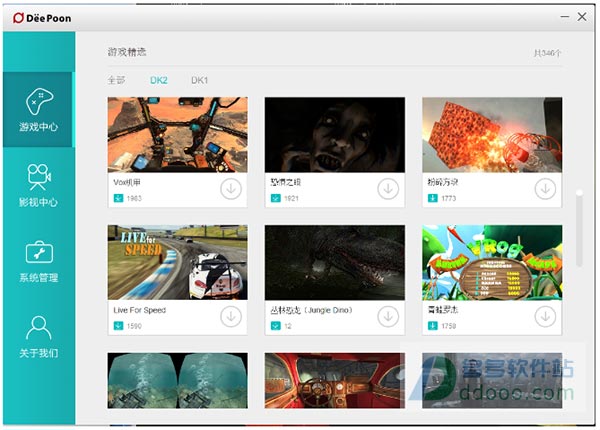Open the underwater VR game thumbnail
This screenshot has width=600, height=430.
click(x=178, y=380)
